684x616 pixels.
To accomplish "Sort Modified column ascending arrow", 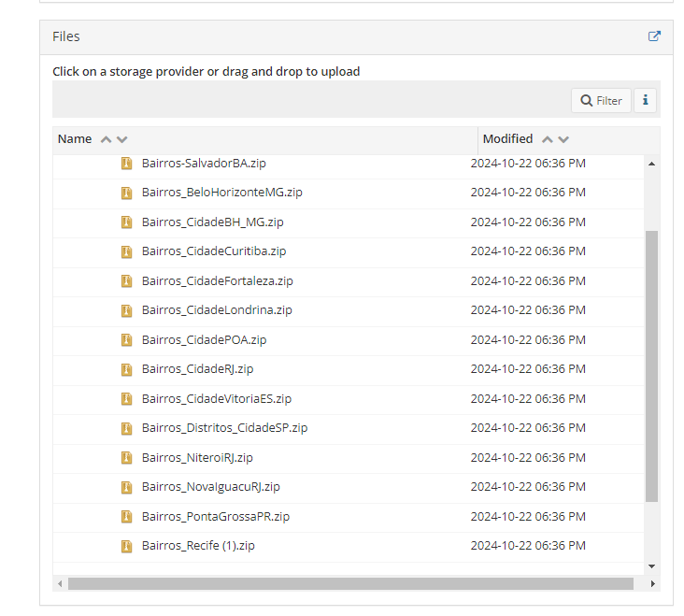I will coord(547,139).
